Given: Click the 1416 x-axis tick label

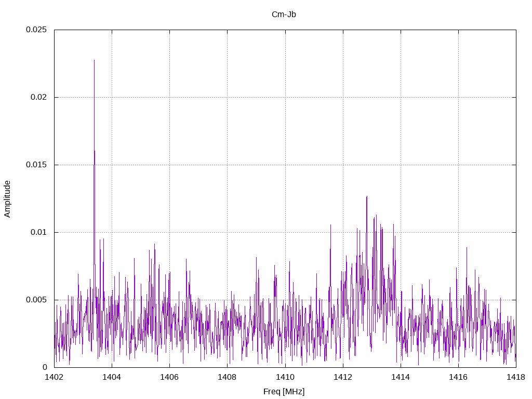Looking at the screenshot, I should pyautogui.click(x=458, y=377).
